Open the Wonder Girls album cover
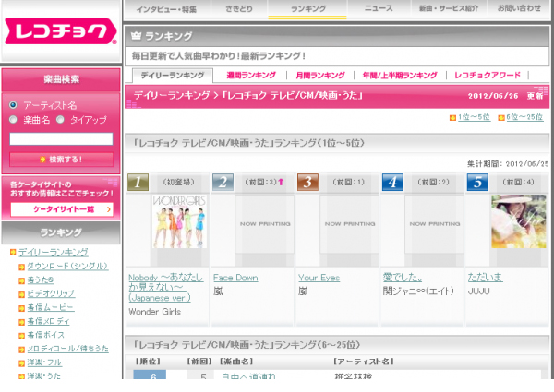554x392 pixels. click(179, 221)
